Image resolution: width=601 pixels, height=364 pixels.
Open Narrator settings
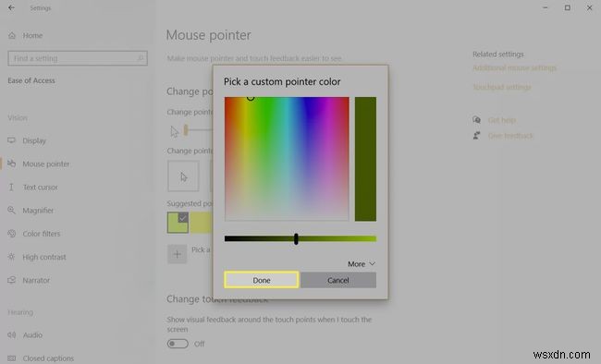36,281
